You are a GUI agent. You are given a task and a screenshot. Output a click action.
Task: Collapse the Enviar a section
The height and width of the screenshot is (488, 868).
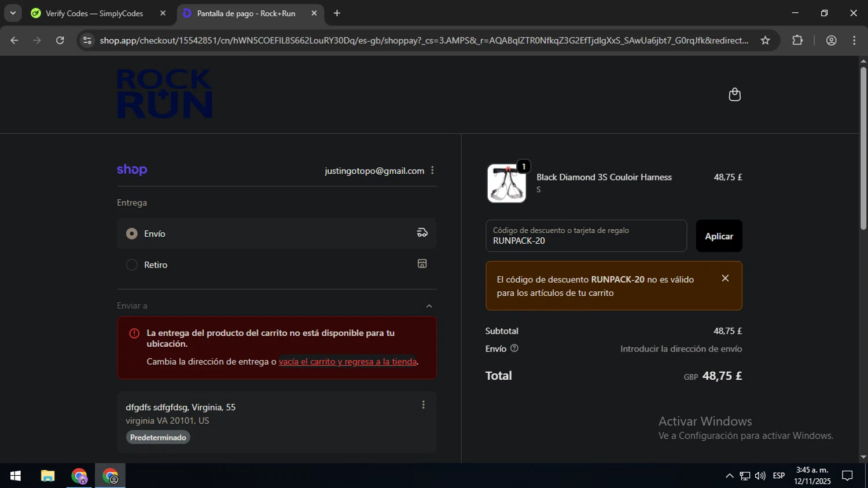pos(429,306)
